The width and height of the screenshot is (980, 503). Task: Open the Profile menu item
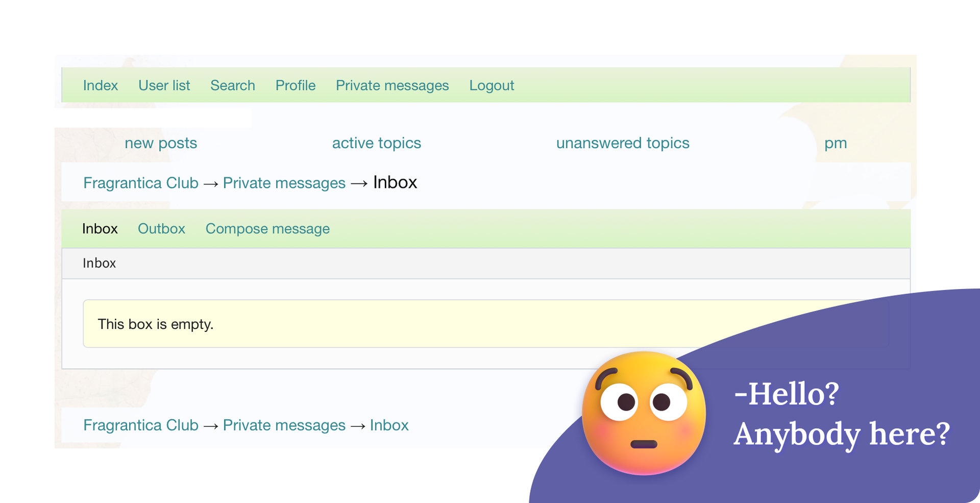pos(295,85)
